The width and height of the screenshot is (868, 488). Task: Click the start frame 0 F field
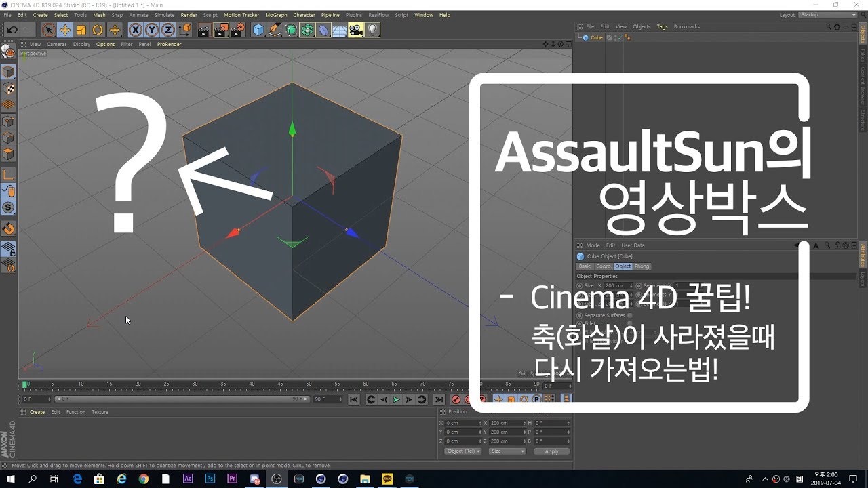click(37, 399)
